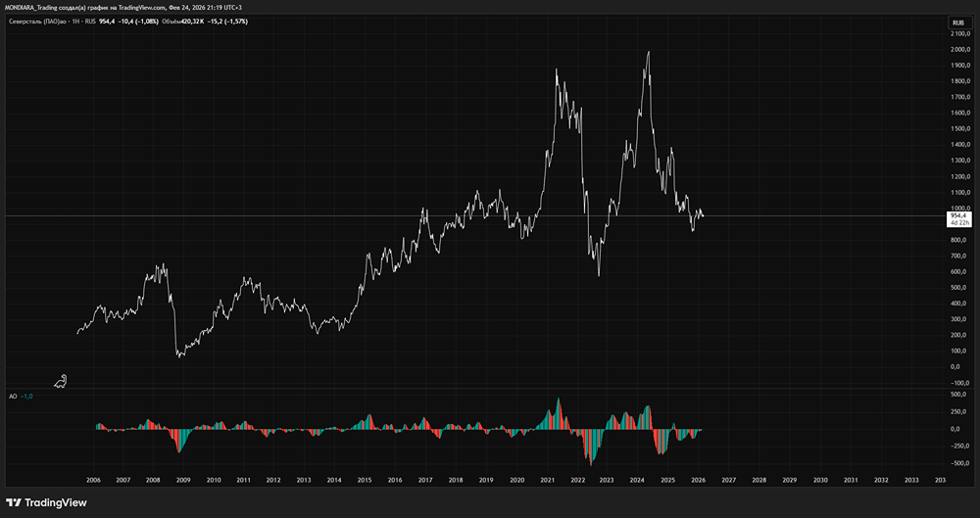Click the Объём 420,32 K volume value

point(182,22)
